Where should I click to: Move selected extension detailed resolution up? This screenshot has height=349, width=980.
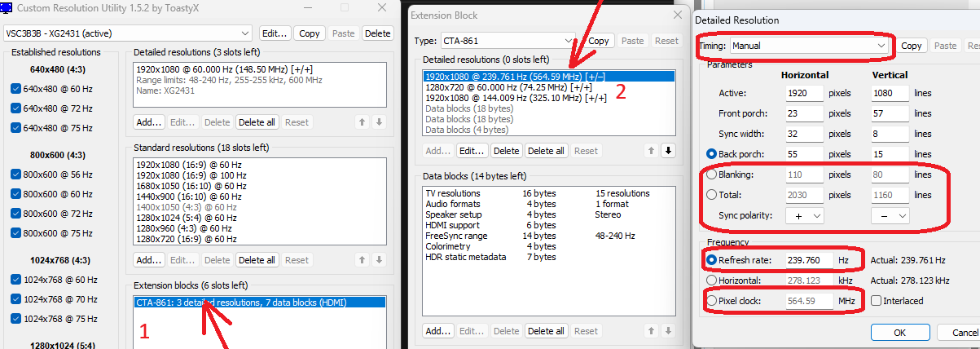[x=651, y=150]
